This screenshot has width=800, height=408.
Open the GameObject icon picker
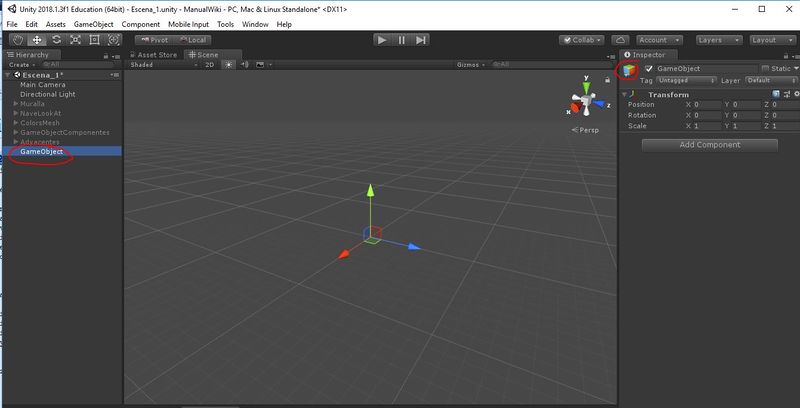click(630, 71)
